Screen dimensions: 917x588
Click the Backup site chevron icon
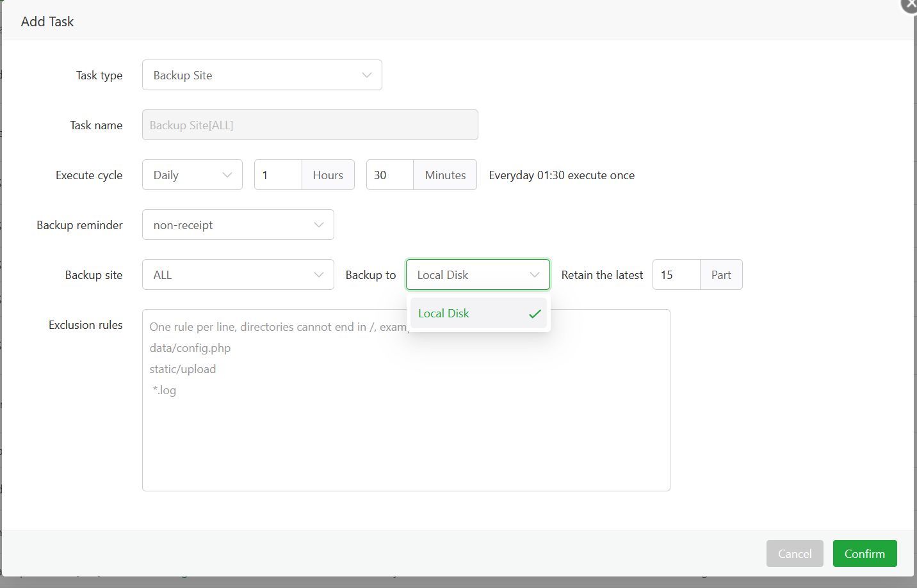coord(319,274)
